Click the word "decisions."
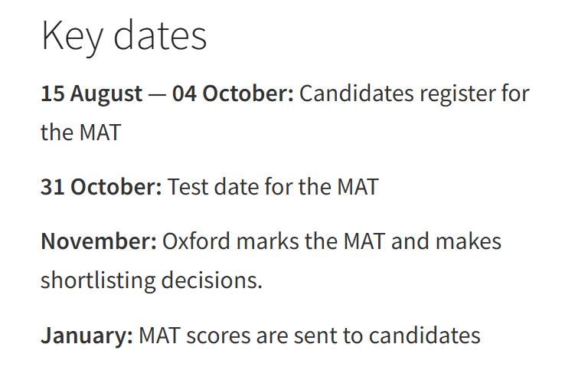 click(212, 280)
